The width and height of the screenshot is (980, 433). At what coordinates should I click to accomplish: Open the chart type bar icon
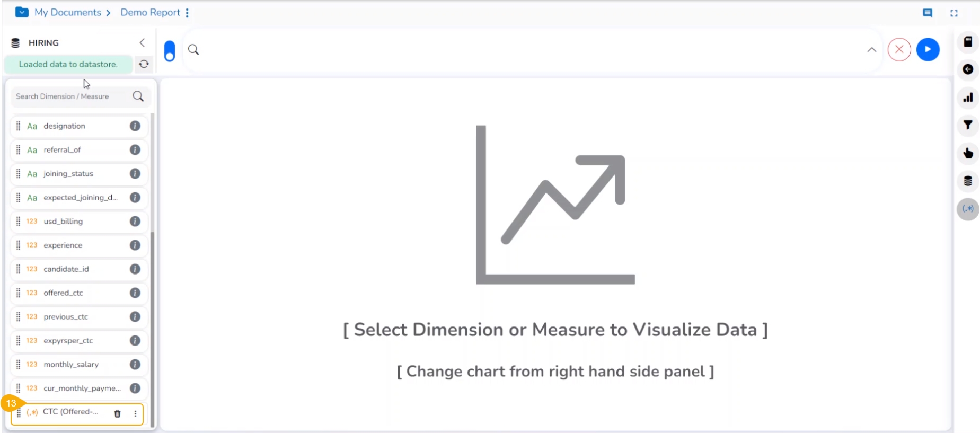pyautogui.click(x=968, y=98)
